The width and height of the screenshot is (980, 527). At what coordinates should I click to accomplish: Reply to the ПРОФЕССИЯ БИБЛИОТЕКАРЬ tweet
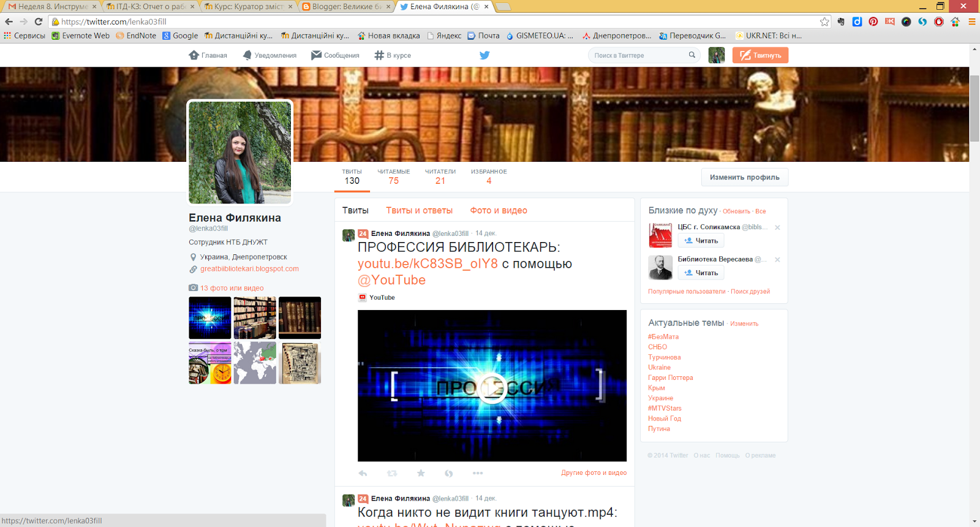(x=363, y=473)
